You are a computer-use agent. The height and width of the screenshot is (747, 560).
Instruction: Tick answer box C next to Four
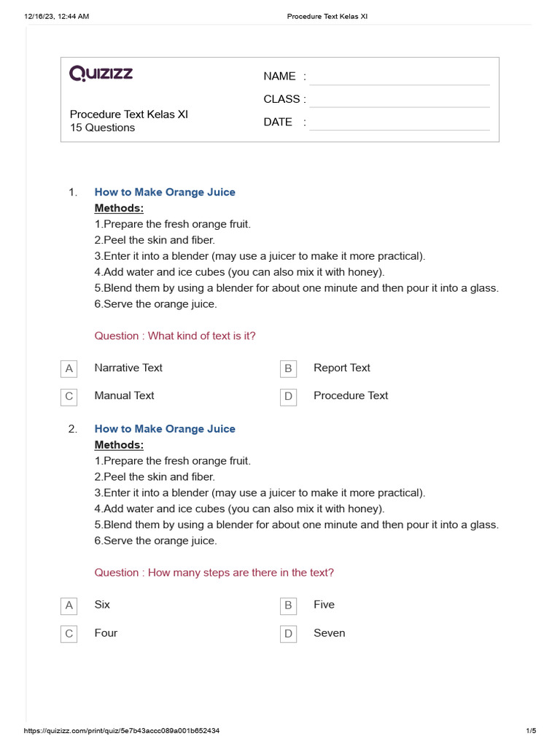[x=69, y=634]
